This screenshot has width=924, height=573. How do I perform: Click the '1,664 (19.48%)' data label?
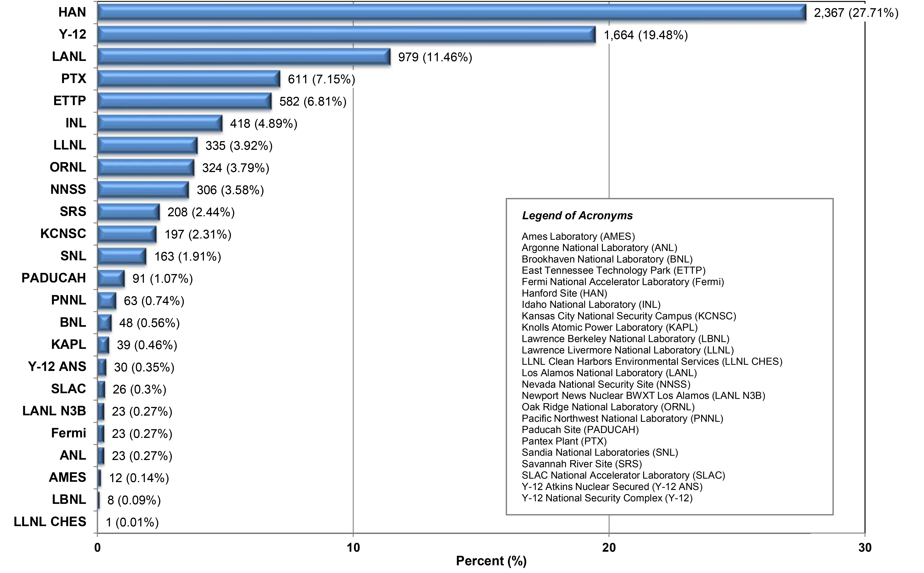646,35
